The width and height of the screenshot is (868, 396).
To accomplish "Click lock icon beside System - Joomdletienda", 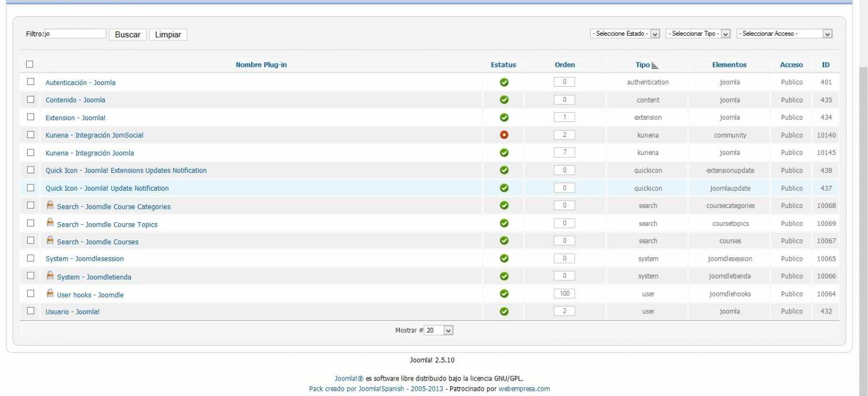I will [50, 275].
